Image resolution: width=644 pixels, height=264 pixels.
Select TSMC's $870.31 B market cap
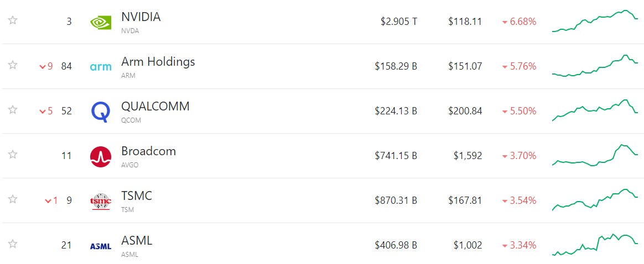pos(396,200)
